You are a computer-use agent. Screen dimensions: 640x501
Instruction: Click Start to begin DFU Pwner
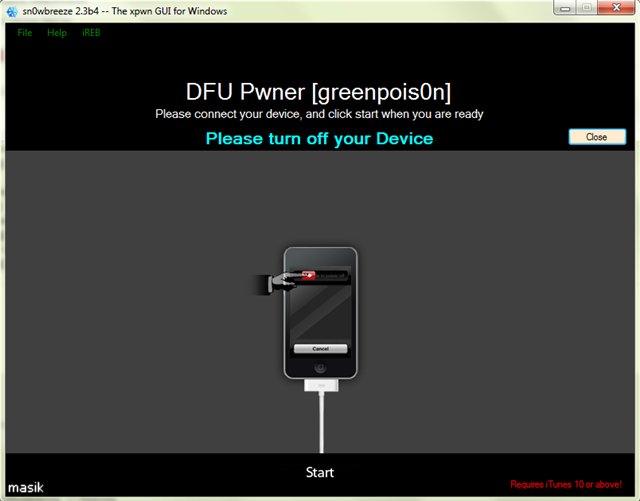pos(320,472)
